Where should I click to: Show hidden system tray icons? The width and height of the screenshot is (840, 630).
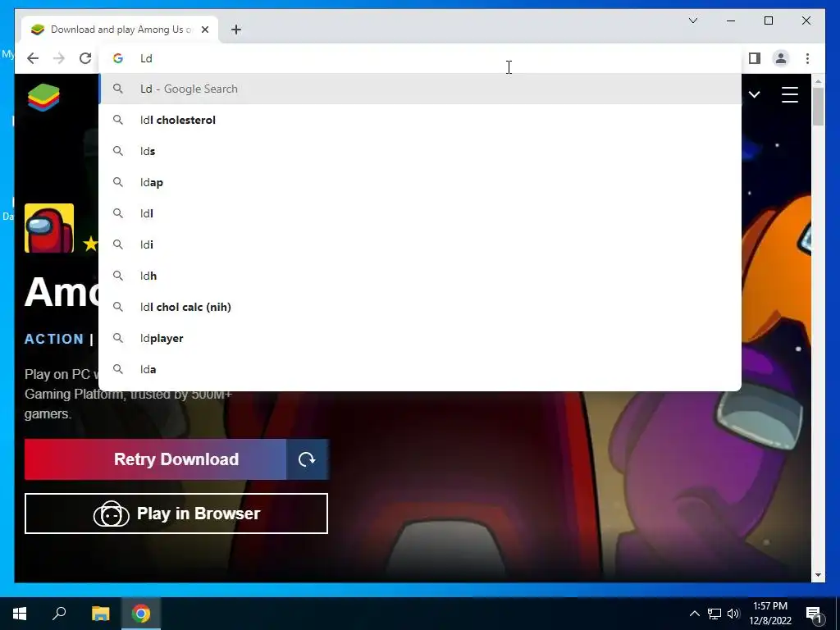pyautogui.click(x=694, y=614)
